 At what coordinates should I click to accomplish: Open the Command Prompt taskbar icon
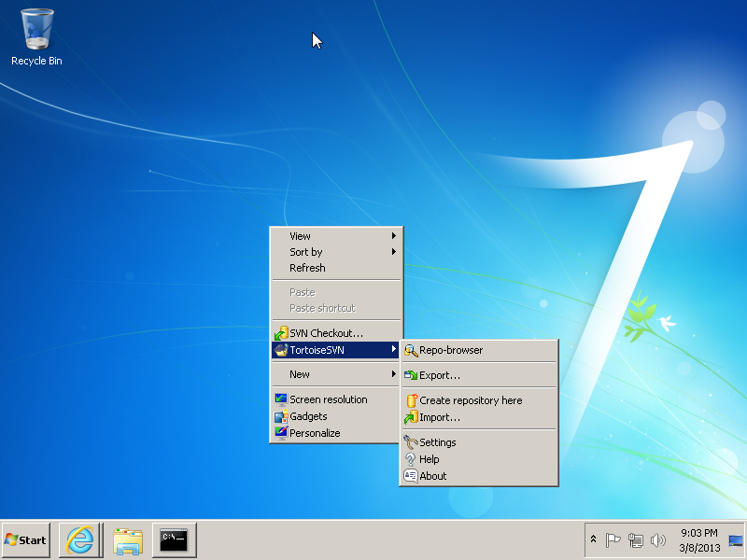click(x=174, y=540)
